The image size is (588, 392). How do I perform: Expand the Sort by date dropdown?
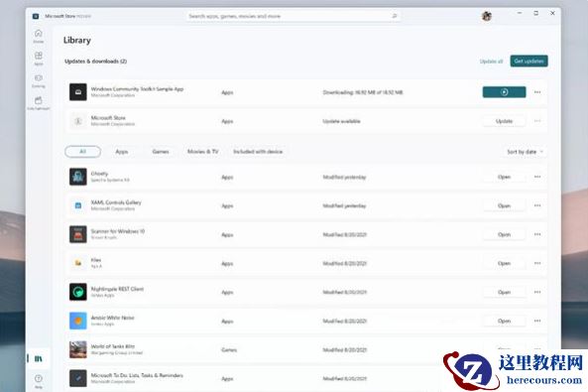[x=525, y=152]
